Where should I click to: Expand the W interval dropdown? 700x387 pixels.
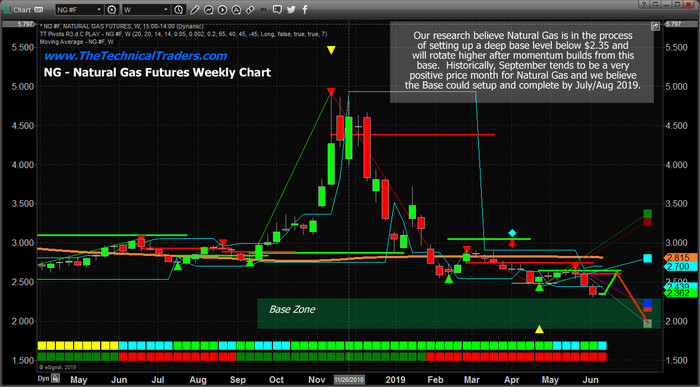(x=166, y=9)
